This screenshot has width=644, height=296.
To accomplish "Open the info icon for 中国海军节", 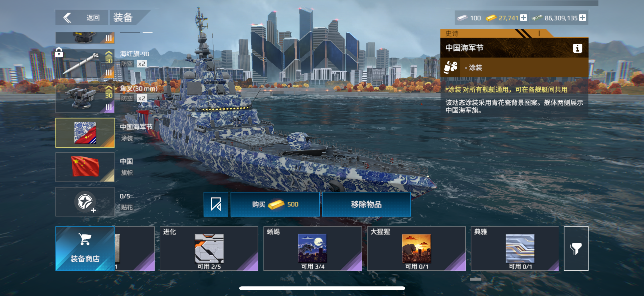I will [577, 48].
